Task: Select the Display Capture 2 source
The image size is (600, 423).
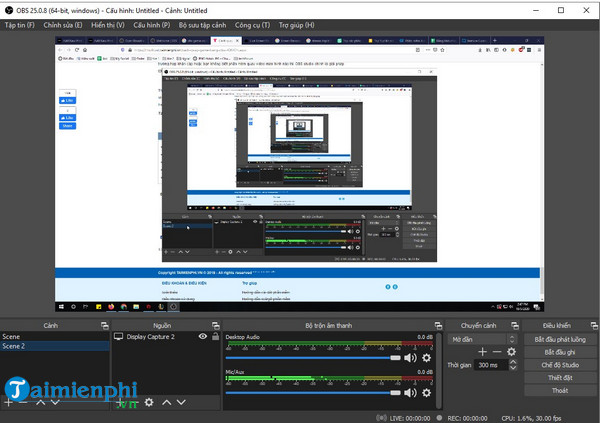Action: click(151, 336)
